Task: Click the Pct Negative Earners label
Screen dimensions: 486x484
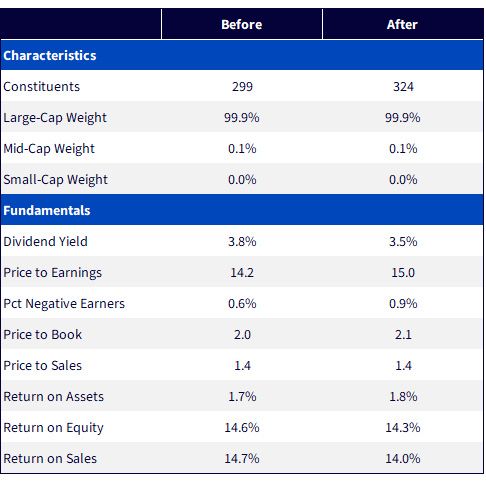Action: (64, 304)
